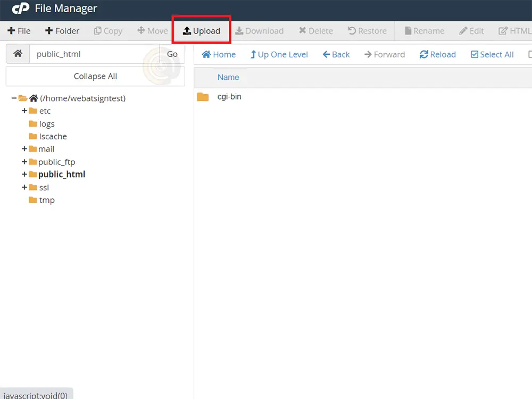This screenshot has height=399, width=532.
Task: Go up one directory level
Action: (x=279, y=54)
